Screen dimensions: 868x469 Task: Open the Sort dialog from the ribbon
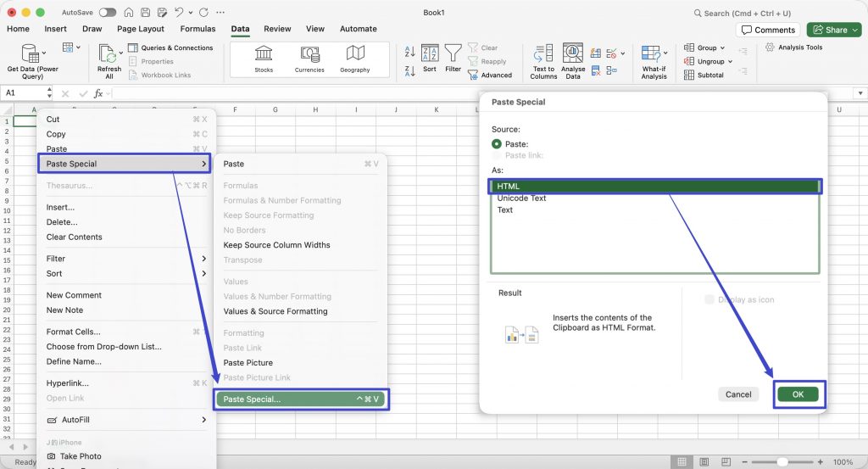[x=430, y=59]
